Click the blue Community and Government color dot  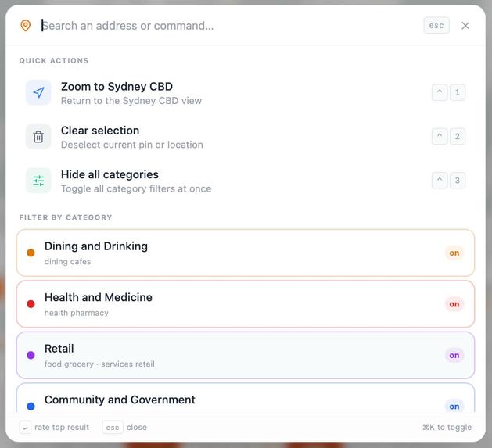[x=31, y=407]
